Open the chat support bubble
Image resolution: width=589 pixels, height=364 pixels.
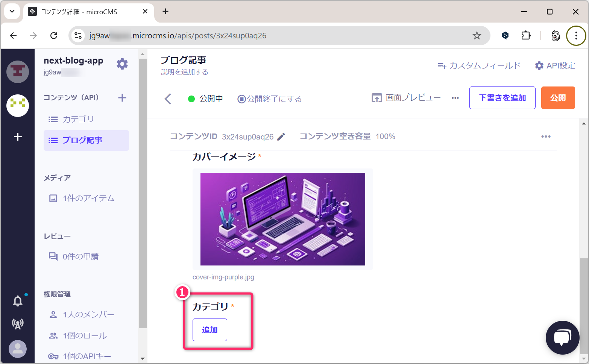[x=562, y=337]
